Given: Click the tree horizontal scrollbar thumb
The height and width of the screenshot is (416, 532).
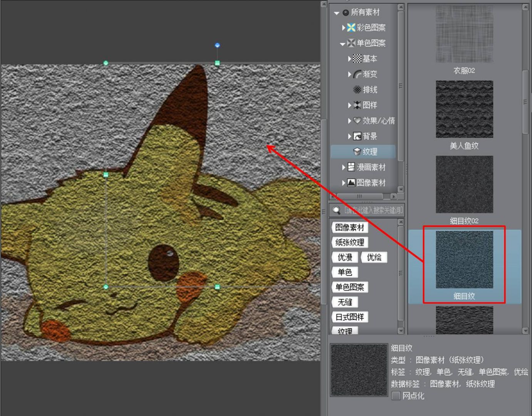Looking at the screenshot, I should [360, 196].
